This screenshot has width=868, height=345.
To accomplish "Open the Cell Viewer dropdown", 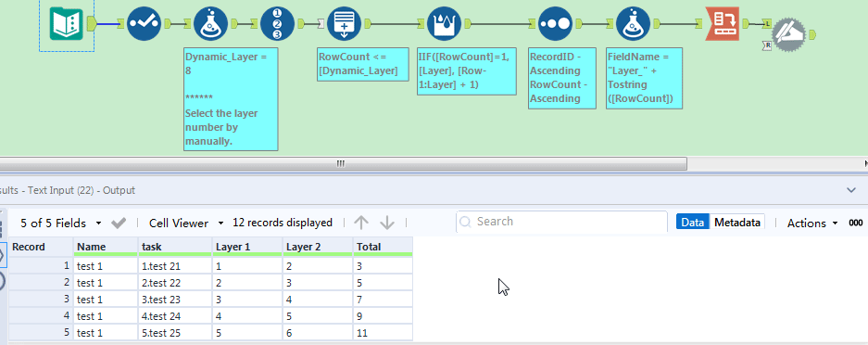I will click(186, 223).
